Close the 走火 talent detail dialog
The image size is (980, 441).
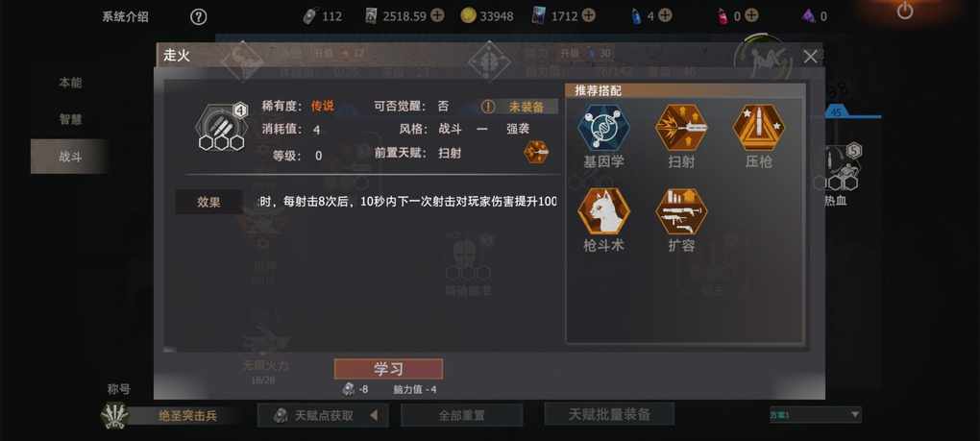pos(810,57)
